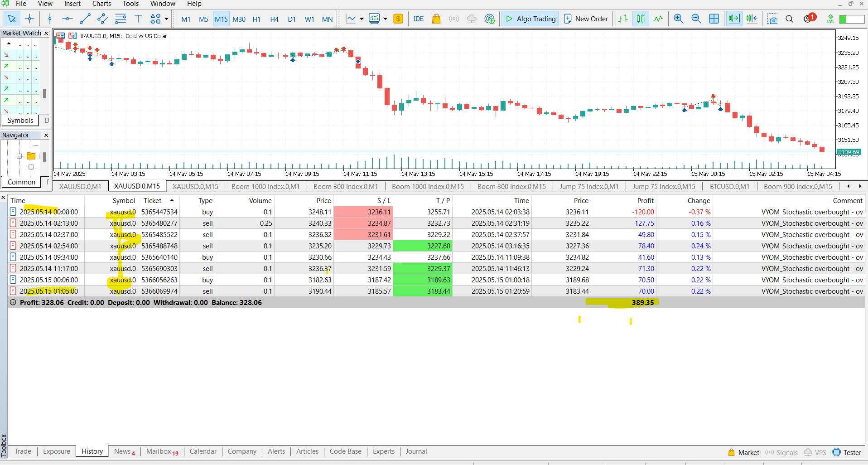
Task: Toggle Algo Trading on or off
Action: [530, 19]
